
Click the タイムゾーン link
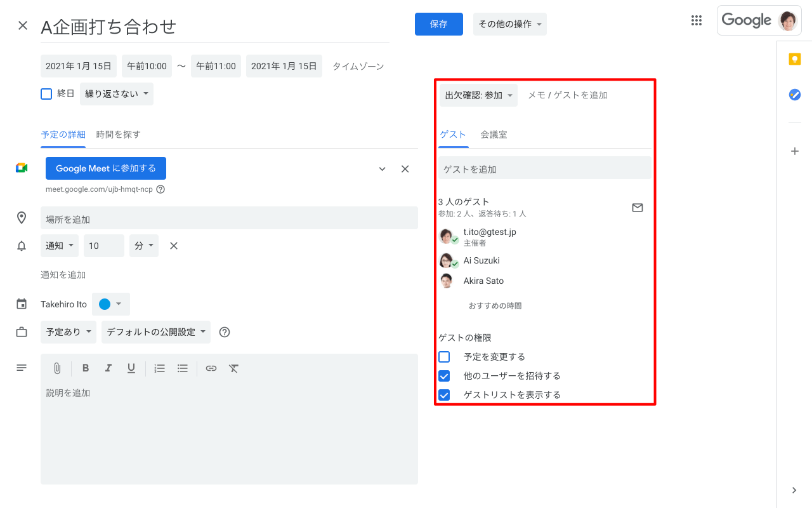click(x=358, y=66)
